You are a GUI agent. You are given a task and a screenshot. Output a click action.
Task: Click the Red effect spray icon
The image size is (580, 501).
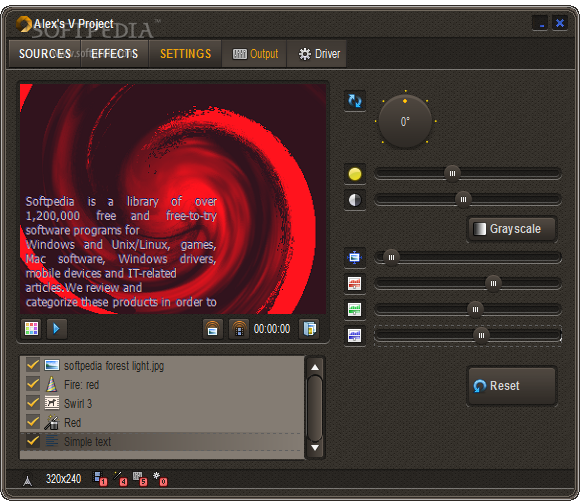tap(51, 422)
